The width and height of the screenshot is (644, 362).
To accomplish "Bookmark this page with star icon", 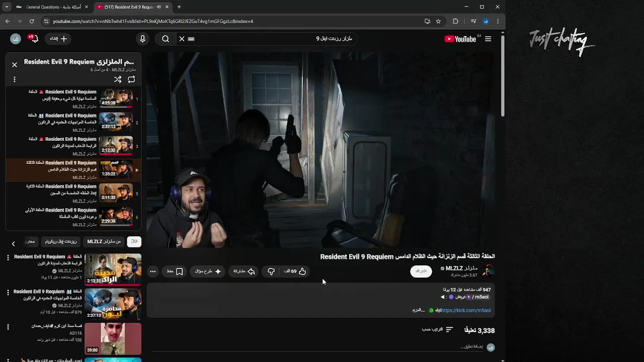I will pyautogui.click(x=438, y=21).
